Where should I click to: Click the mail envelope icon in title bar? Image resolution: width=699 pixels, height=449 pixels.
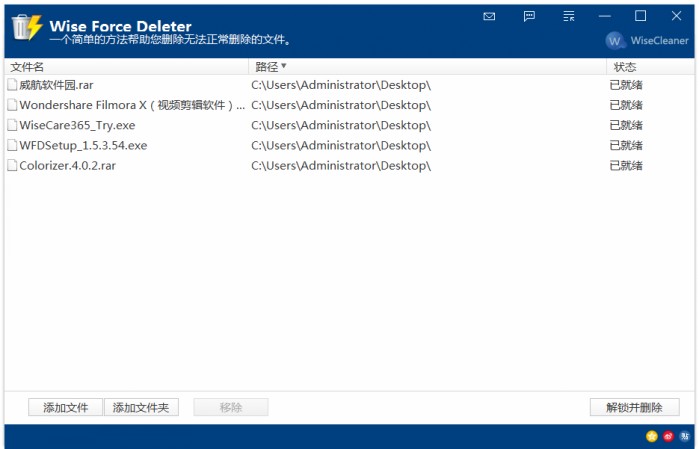point(489,16)
